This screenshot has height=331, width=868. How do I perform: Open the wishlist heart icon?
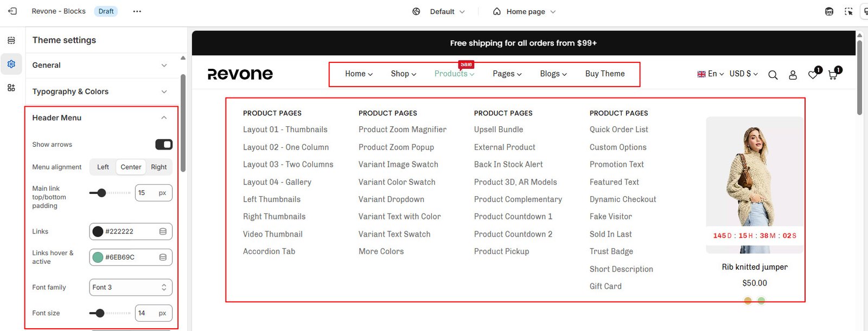pos(813,75)
